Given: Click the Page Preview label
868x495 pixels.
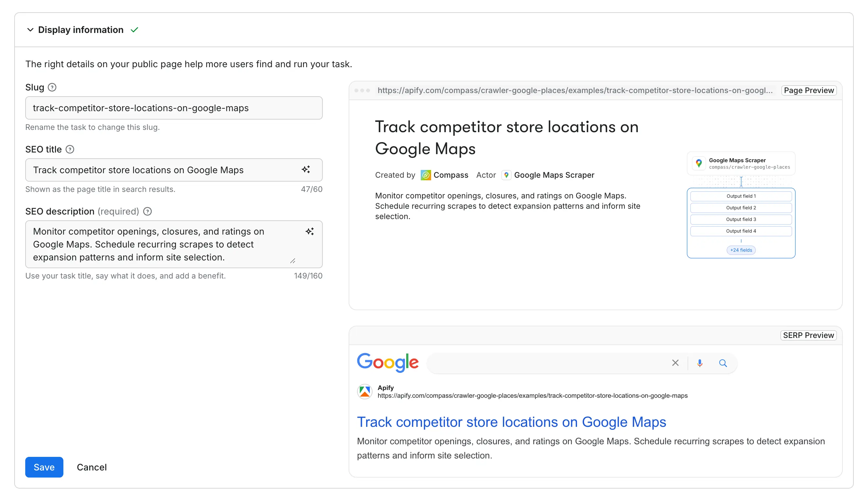Looking at the screenshot, I should [x=809, y=90].
